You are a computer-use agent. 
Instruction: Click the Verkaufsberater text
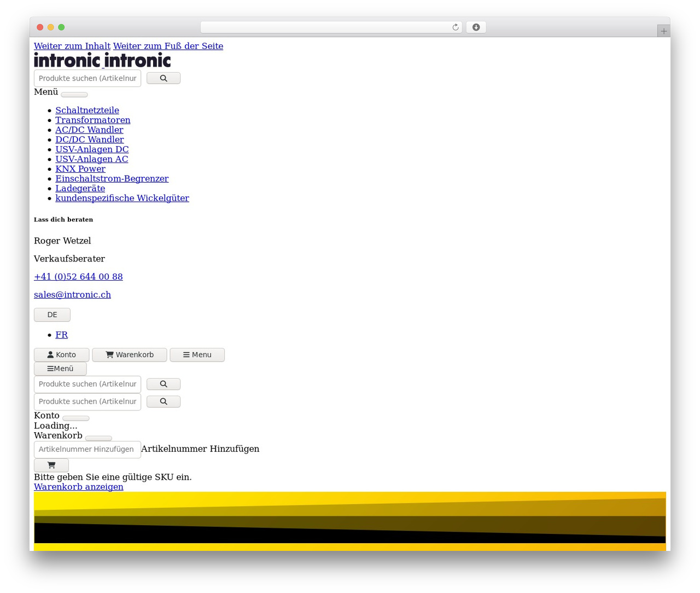(x=69, y=259)
